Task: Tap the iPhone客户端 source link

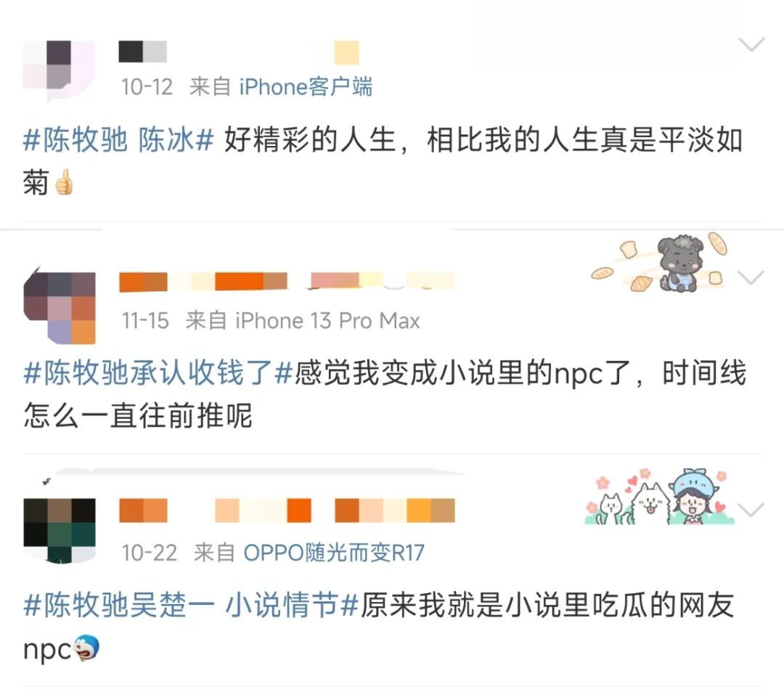Action: coord(306,86)
